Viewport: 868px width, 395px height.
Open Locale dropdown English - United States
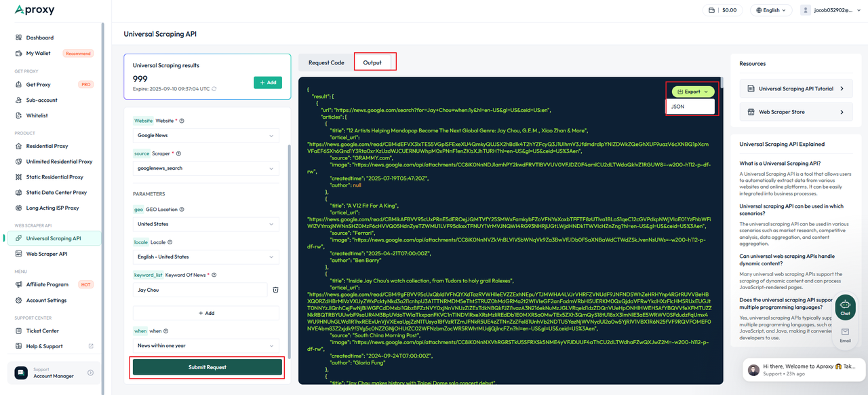[205, 257]
